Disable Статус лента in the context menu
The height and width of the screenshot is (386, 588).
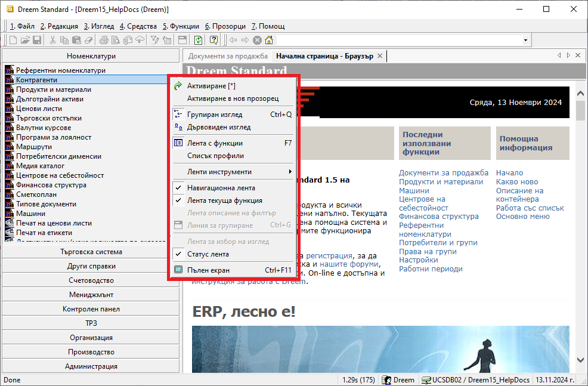[x=208, y=254]
